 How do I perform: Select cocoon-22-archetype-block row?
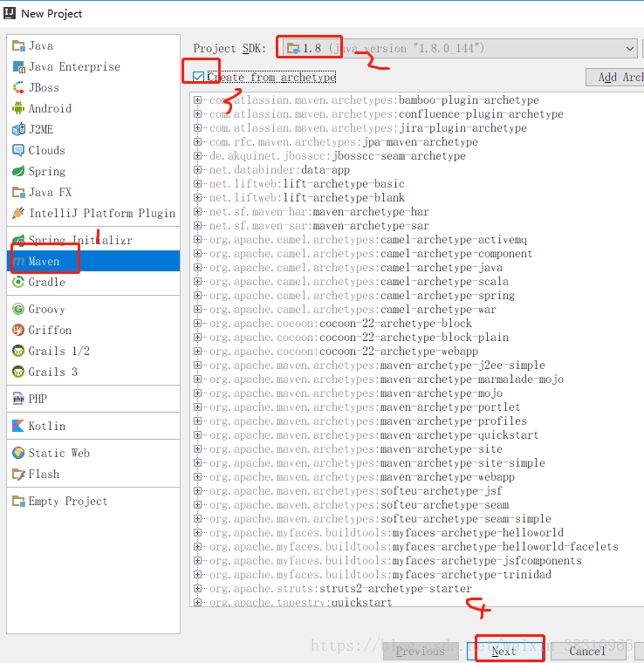tap(340, 323)
